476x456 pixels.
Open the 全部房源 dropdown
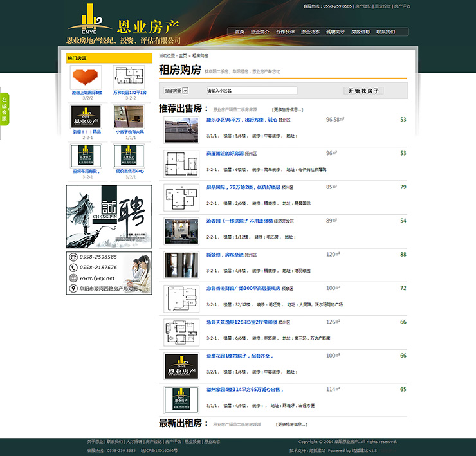coord(176,91)
